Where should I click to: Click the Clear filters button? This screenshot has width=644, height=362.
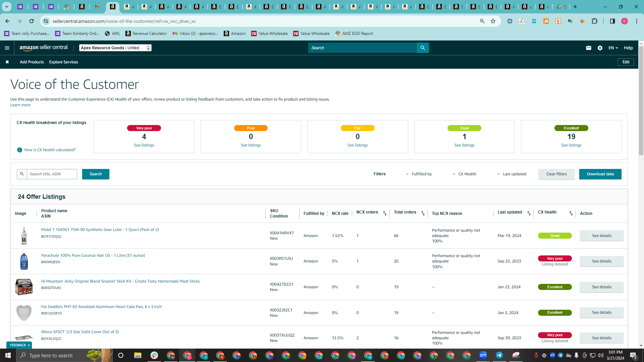point(556,174)
